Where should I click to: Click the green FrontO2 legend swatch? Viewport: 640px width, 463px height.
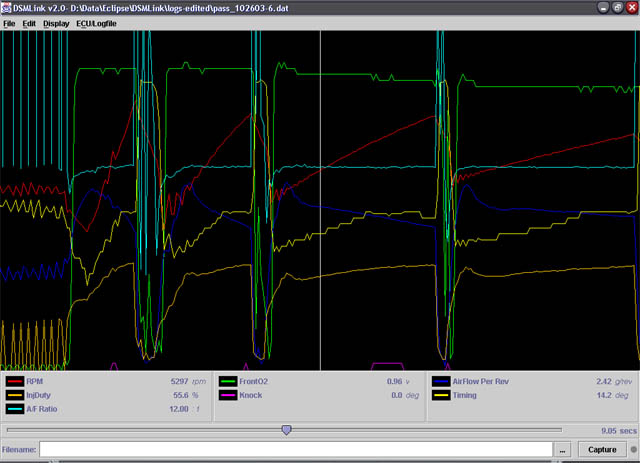[226, 381]
